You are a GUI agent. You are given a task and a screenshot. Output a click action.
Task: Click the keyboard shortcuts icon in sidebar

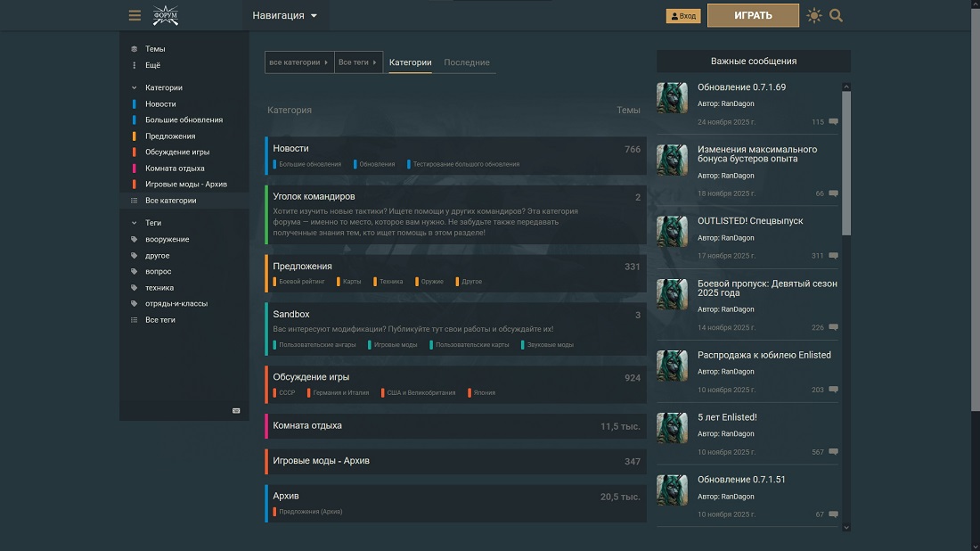pos(236,411)
